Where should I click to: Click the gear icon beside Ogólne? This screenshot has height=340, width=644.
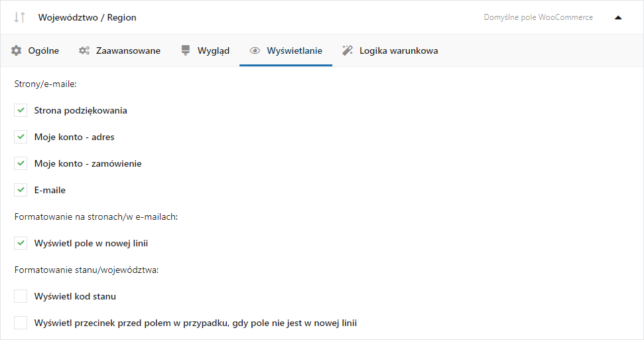[17, 50]
